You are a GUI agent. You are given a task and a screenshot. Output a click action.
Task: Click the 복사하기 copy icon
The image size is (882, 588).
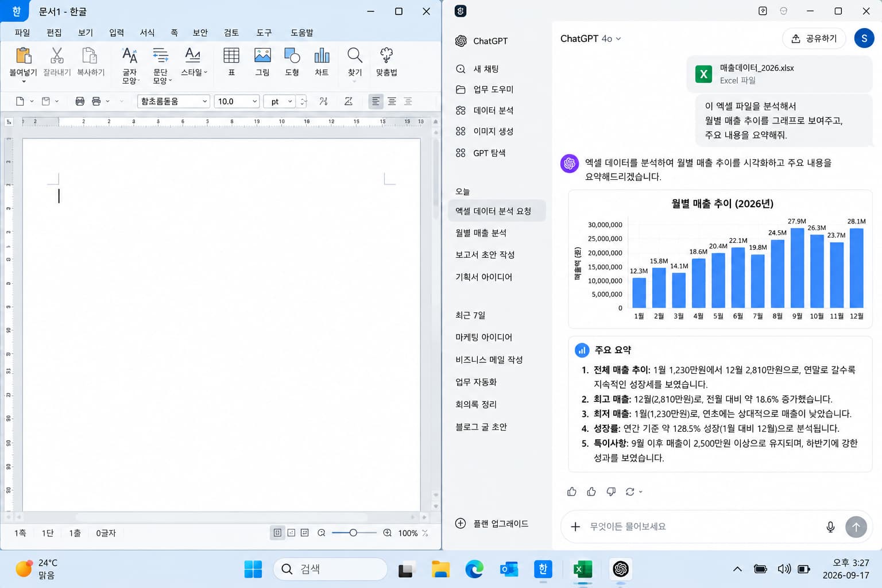tap(90, 56)
